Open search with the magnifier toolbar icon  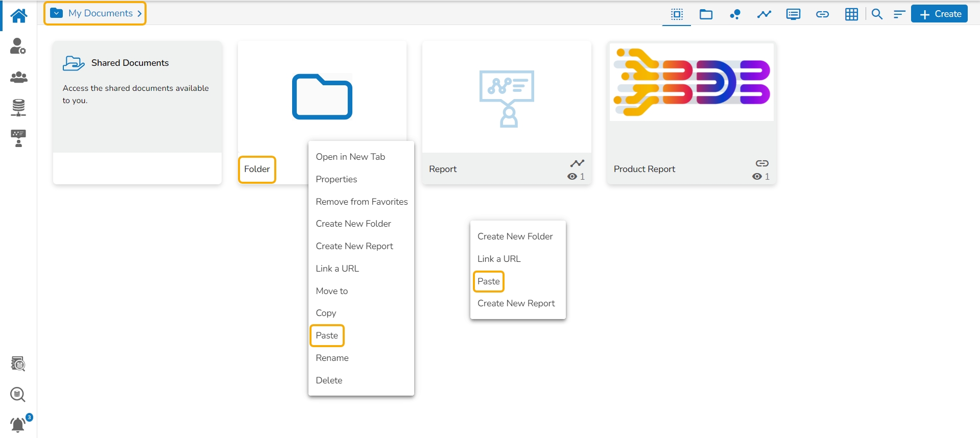coord(877,14)
